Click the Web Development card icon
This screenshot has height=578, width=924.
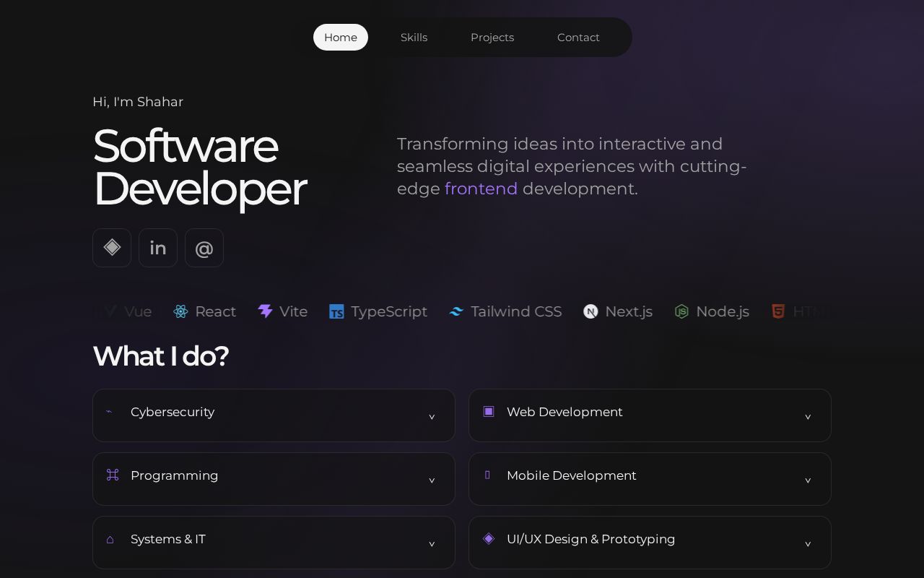pos(489,411)
